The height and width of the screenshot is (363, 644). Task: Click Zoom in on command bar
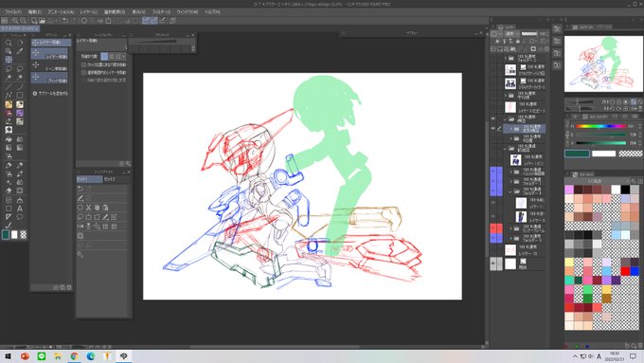click(15, 21)
